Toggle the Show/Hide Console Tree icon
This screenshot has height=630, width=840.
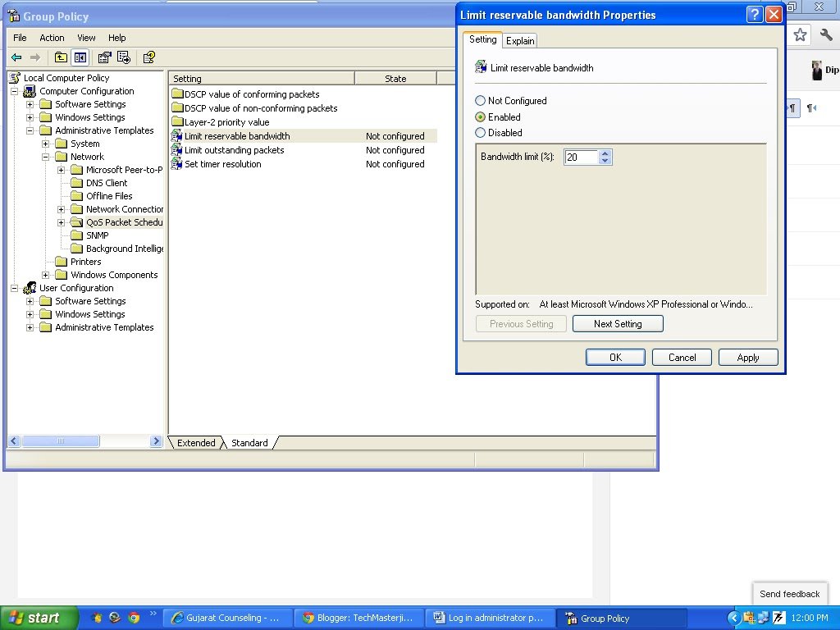[80, 57]
